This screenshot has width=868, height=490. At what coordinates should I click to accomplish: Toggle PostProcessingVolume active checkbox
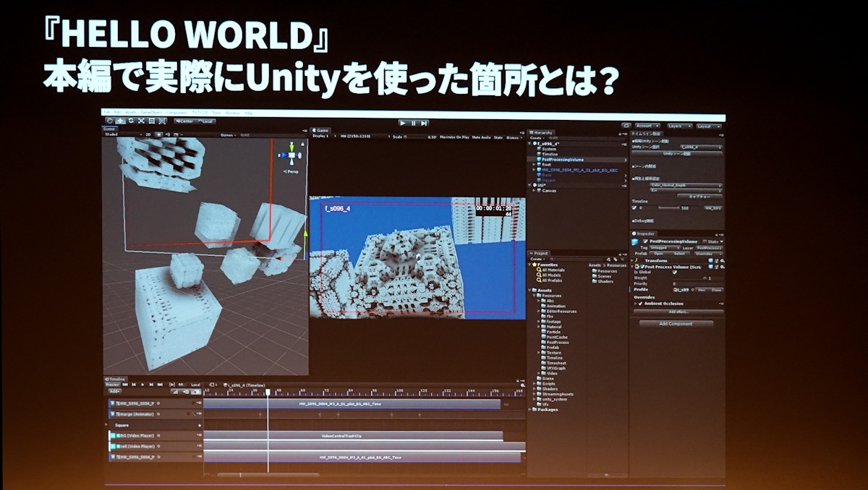pyautogui.click(x=645, y=241)
